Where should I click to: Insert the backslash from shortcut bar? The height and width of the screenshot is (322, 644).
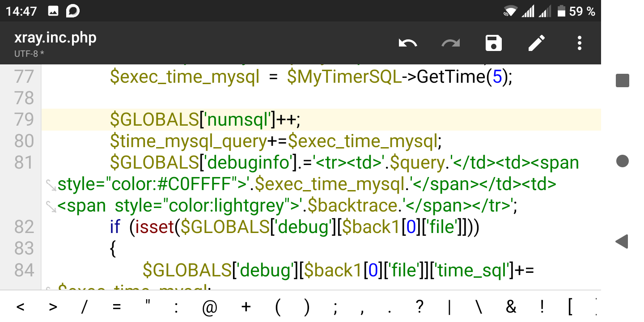[x=479, y=307]
